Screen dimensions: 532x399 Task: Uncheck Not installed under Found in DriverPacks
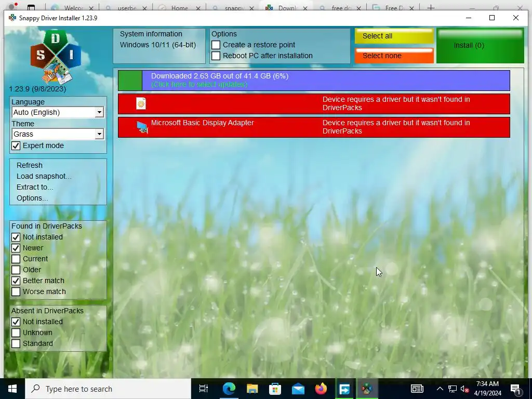(16, 237)
